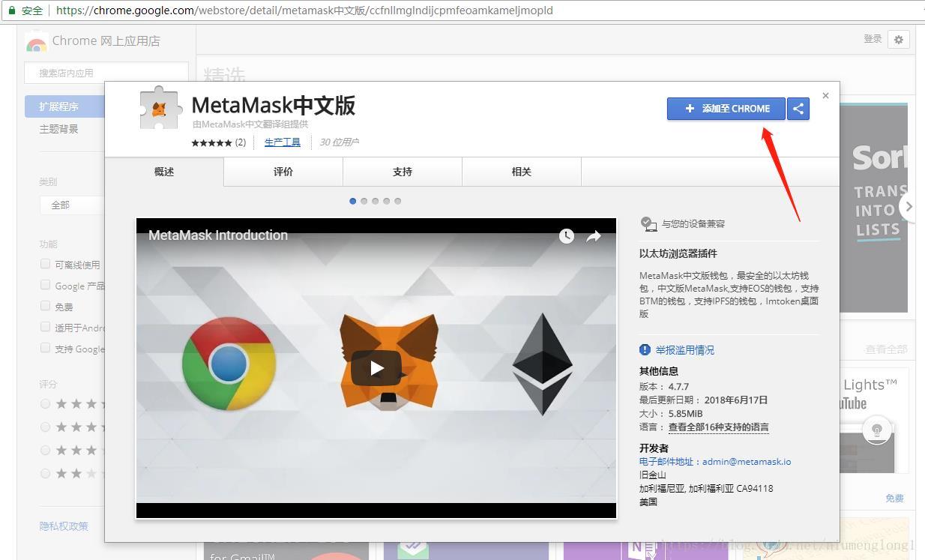Select the four-star rating radio button

(x=46, y=427)
